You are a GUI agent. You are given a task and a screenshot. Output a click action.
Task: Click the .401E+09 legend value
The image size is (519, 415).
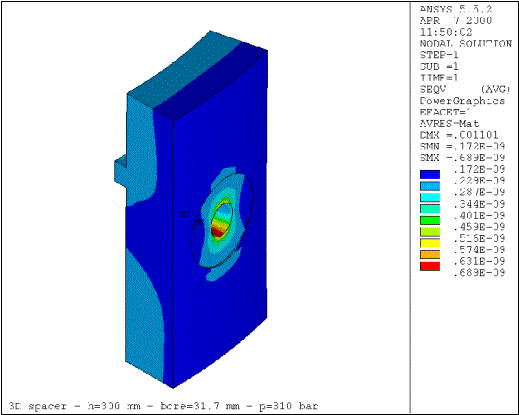point(479,215)
